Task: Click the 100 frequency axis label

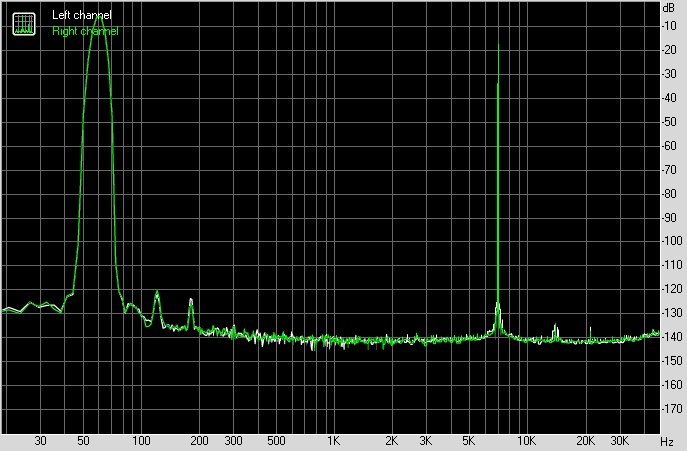Action: click(x=141, y=441)
